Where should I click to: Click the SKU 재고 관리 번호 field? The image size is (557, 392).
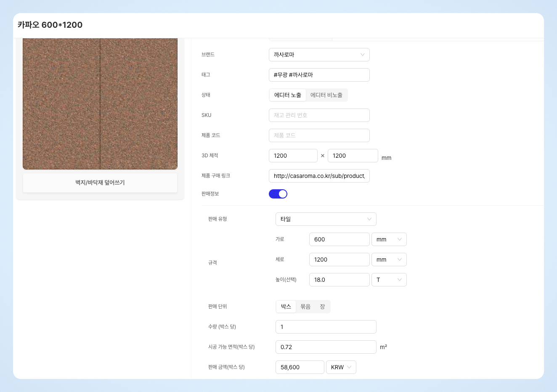point(319,115)
